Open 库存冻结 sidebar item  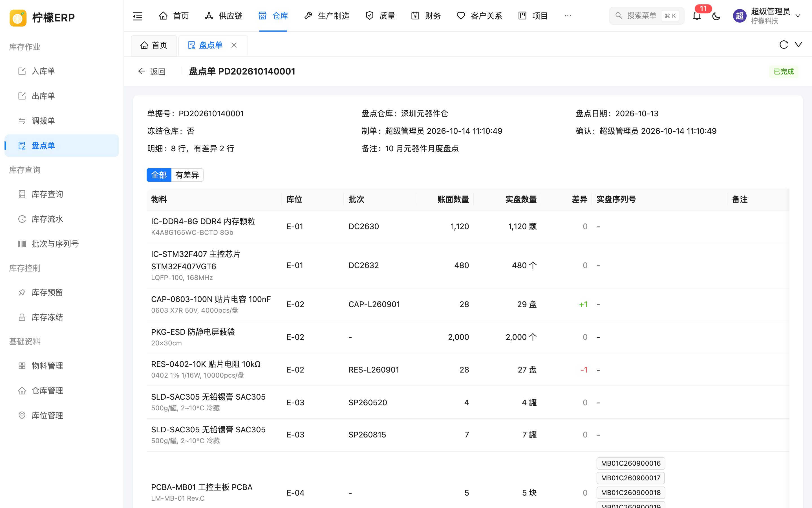pos(62,317)
